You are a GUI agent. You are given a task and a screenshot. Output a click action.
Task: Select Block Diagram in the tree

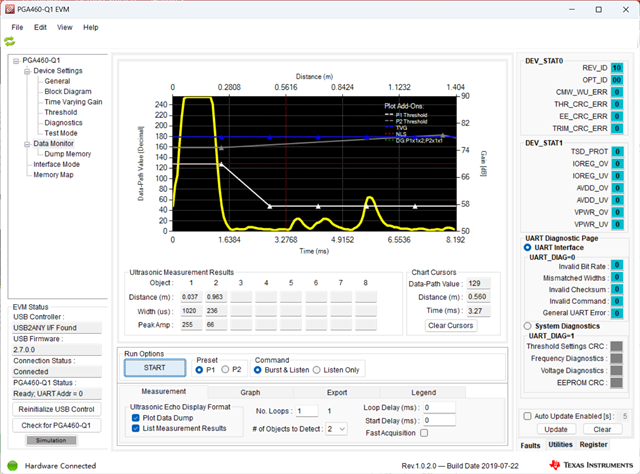coord(68,91)
